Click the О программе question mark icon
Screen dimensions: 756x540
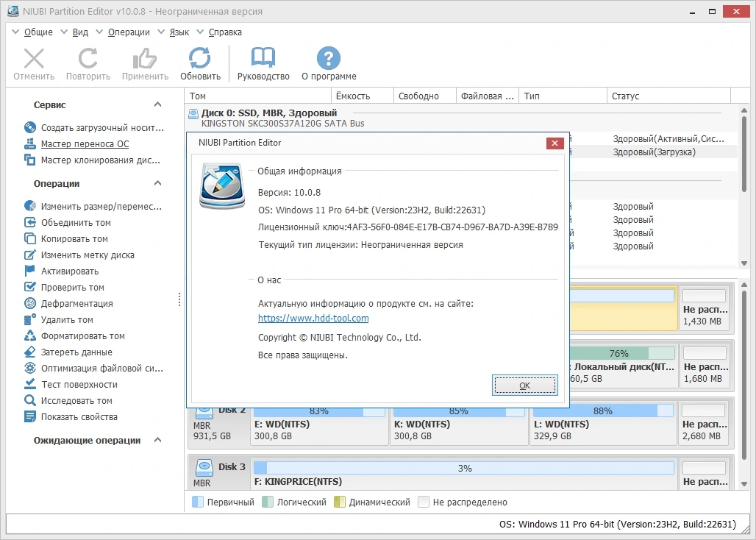click(328, 58)
